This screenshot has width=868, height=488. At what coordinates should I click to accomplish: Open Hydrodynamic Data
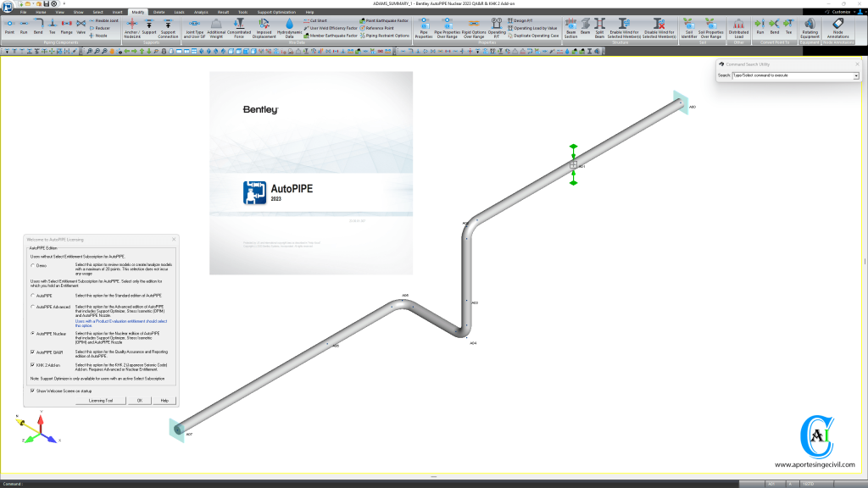point(290,28)
